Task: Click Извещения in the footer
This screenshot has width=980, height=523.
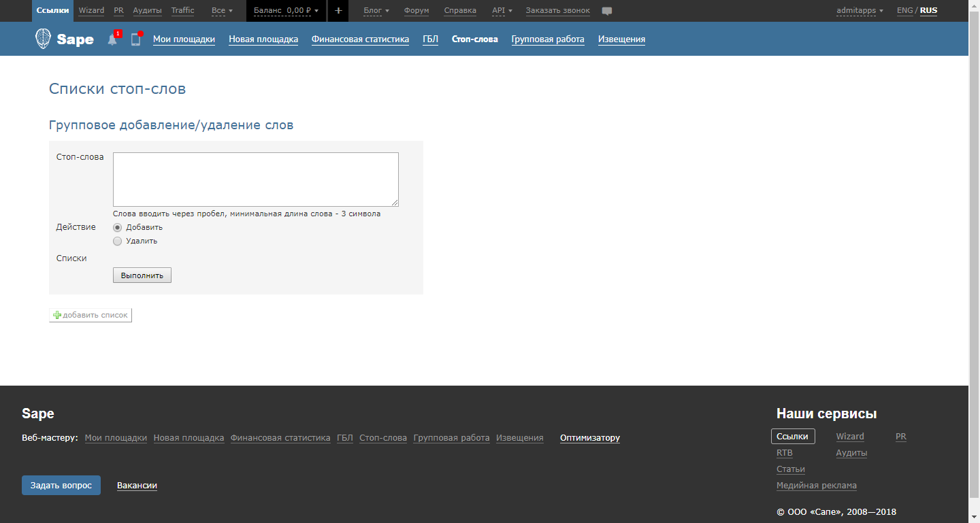Action: [520, 438]
